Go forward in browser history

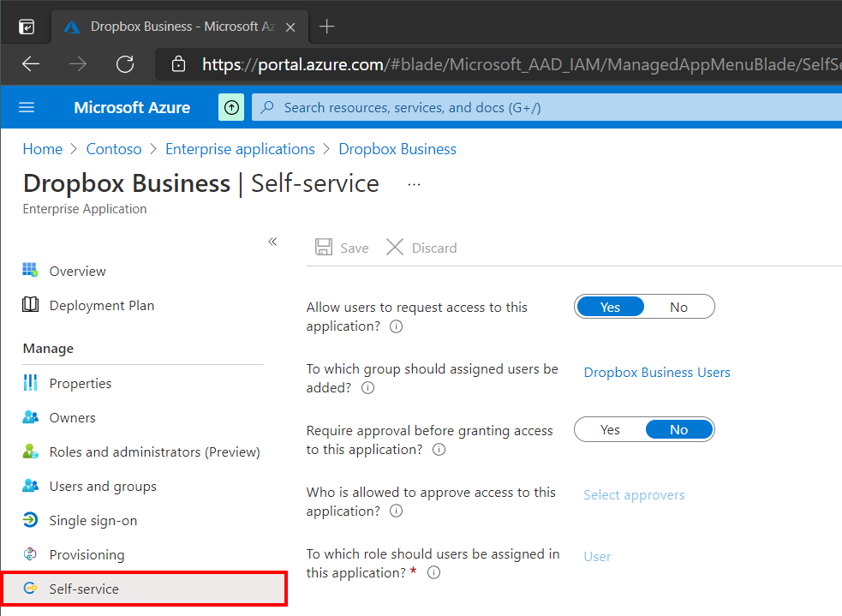point(78,64)
